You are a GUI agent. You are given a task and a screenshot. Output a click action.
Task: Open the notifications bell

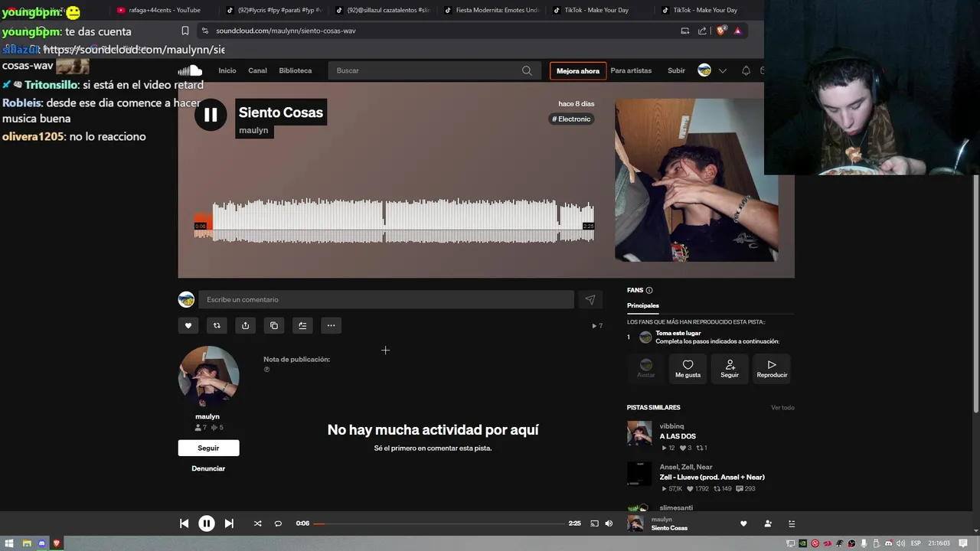point(746,70)
